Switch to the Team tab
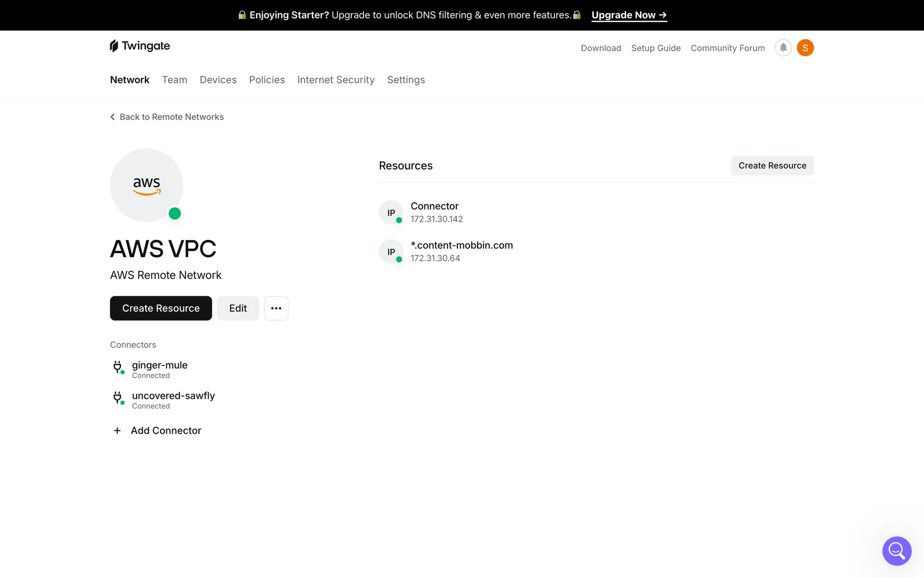Viewport: 924px width, 578px height. tap(174, 80)
